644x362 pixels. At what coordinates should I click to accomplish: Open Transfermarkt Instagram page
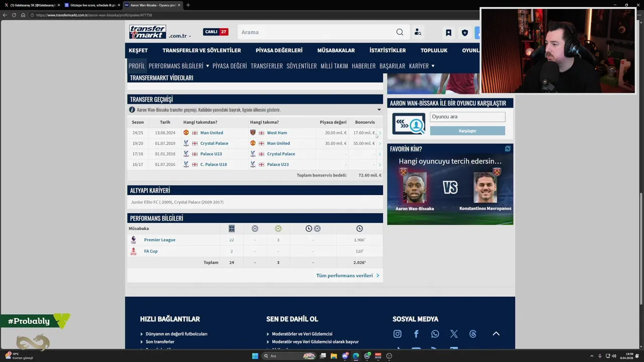point(397,334)
